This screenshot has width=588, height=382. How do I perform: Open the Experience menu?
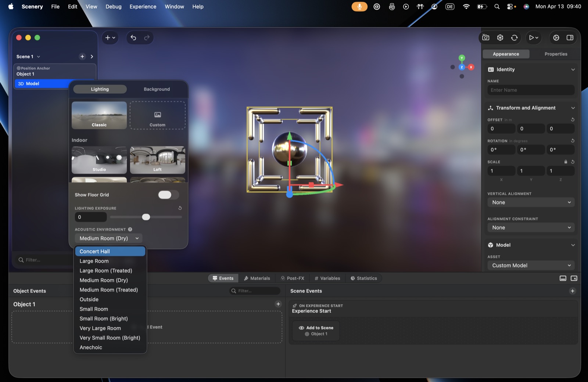click(143, 7)
